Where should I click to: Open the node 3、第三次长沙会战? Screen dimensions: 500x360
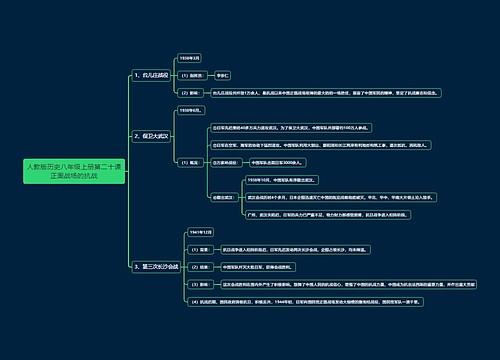click(156, 267)
